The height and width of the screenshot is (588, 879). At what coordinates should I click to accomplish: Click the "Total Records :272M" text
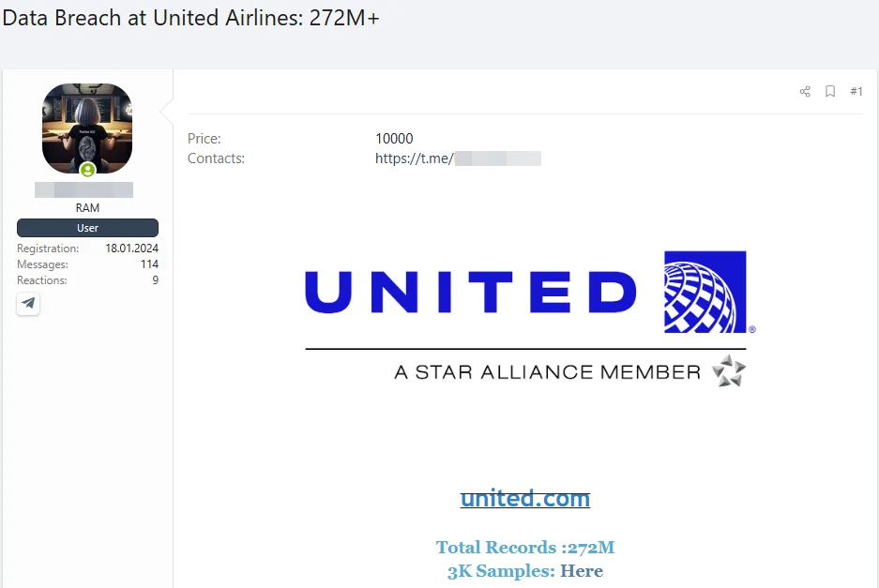pos(525,548)
